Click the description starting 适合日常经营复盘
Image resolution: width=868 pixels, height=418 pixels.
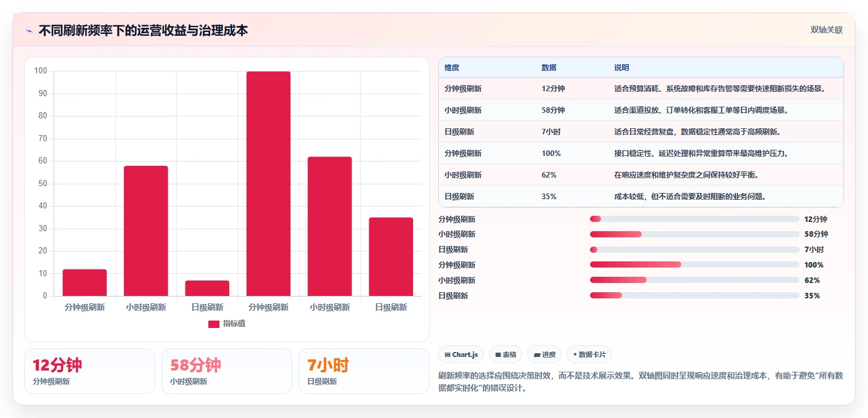point(697,132)
